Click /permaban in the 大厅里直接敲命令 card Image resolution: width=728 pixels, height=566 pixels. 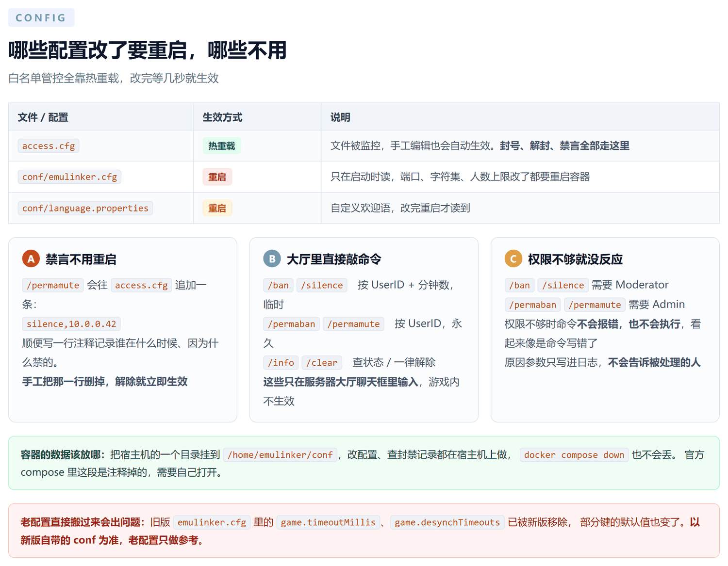point(292,324)
